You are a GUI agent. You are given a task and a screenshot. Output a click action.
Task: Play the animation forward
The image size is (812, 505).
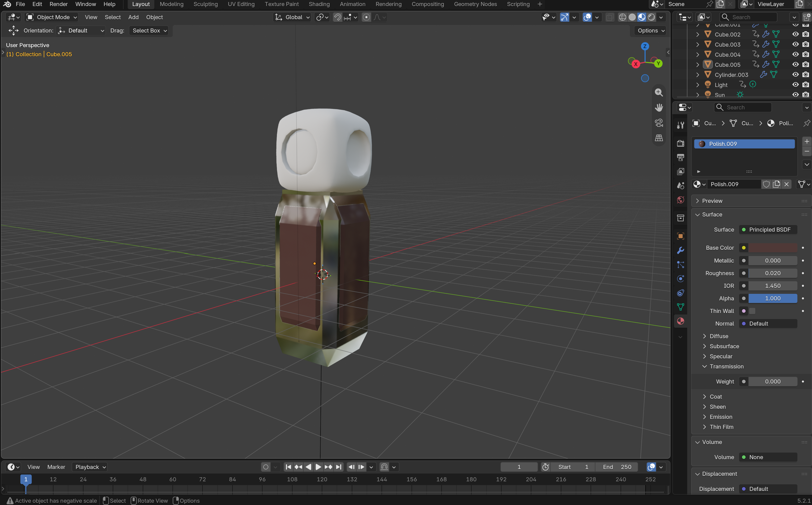[x=318, y=467]
